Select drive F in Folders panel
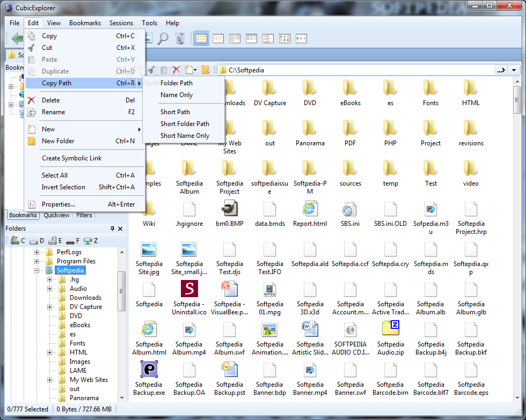This screenshot has width=526, height=420. [x=73, y=240]
